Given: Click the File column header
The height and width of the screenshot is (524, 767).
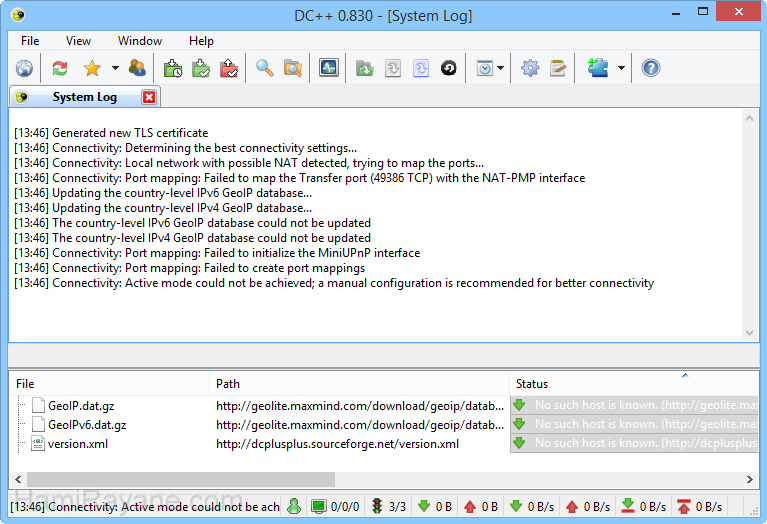Looking at the screenshot, I should (110, 384).
